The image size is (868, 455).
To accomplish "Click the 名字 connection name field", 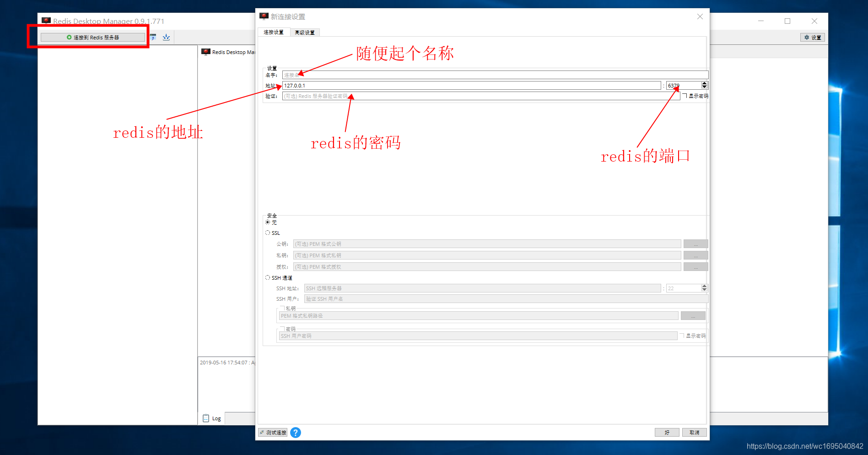I will 495,75.
